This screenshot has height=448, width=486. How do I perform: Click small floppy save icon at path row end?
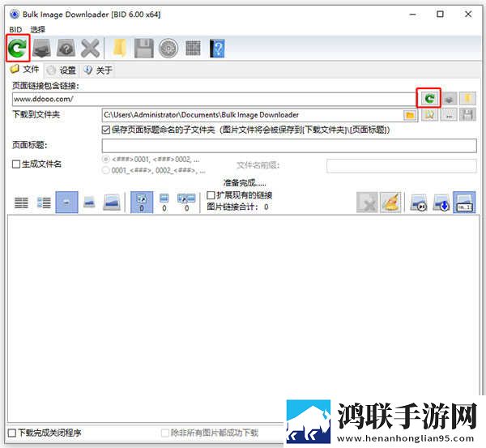pos(467,115)
